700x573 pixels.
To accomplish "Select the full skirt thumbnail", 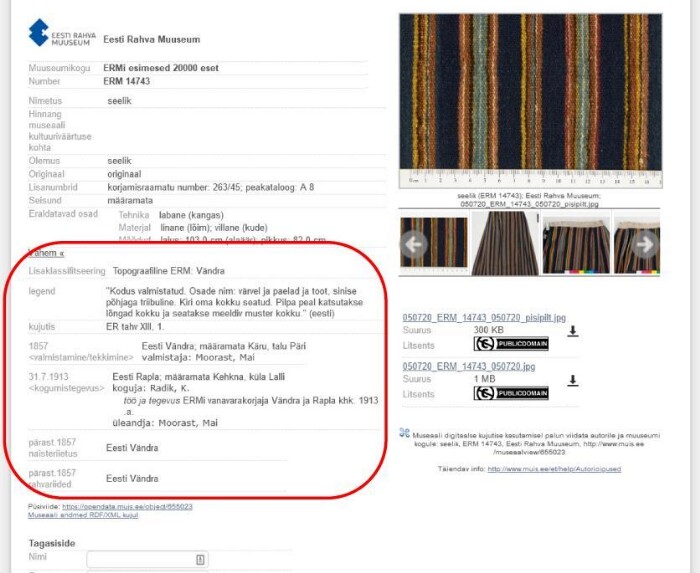I will click(x=504, y=244).
